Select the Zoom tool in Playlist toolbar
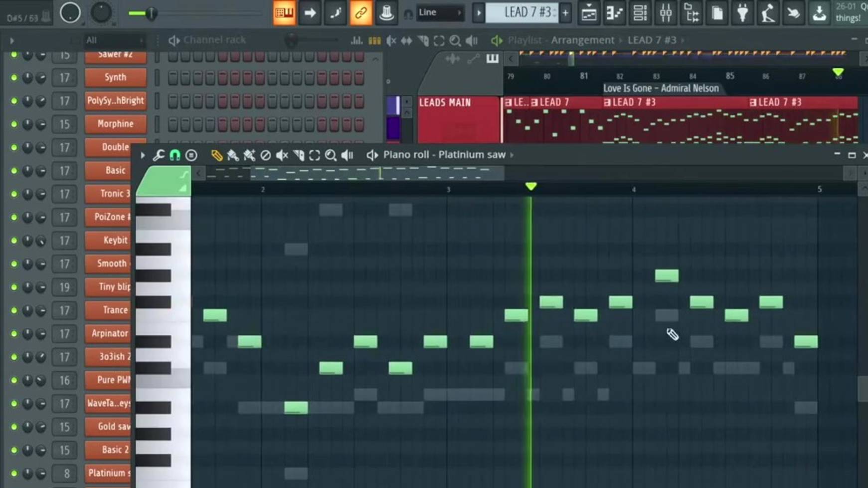This screenshot has height=488, width=868. pos(455,40)
